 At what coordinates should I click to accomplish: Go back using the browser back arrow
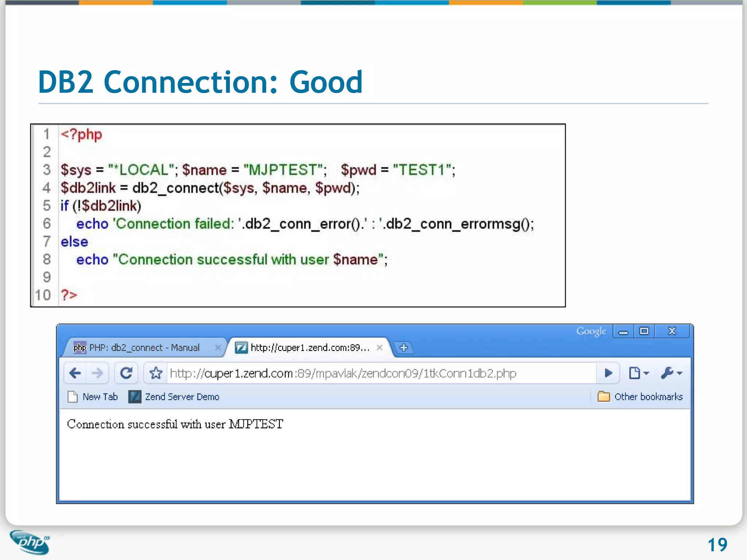coord(75,373)
